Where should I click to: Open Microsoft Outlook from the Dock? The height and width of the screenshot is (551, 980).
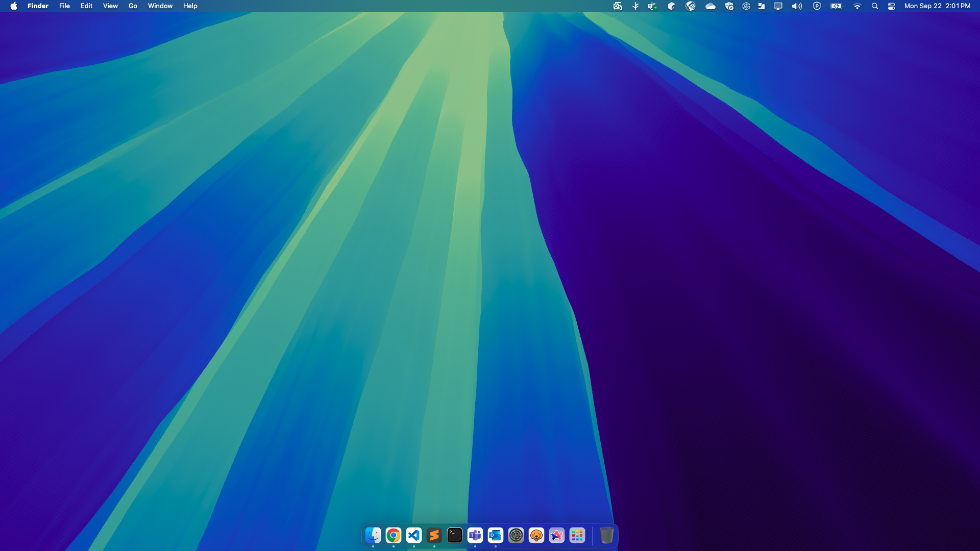[x=495, y=535]
